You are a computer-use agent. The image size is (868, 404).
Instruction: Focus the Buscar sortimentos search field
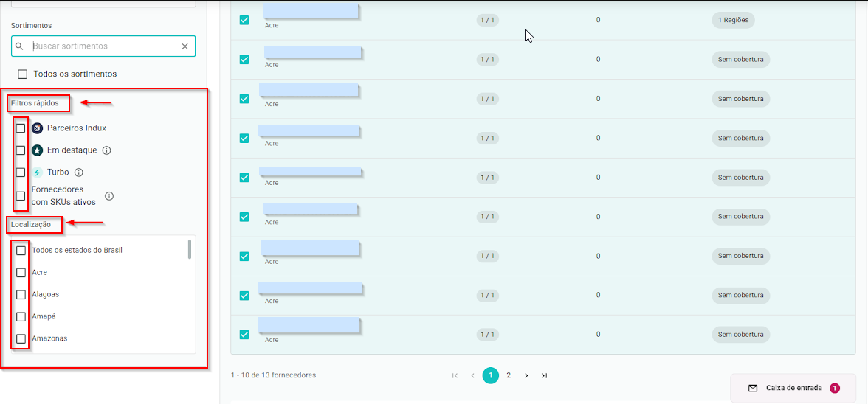coord(103,46)
